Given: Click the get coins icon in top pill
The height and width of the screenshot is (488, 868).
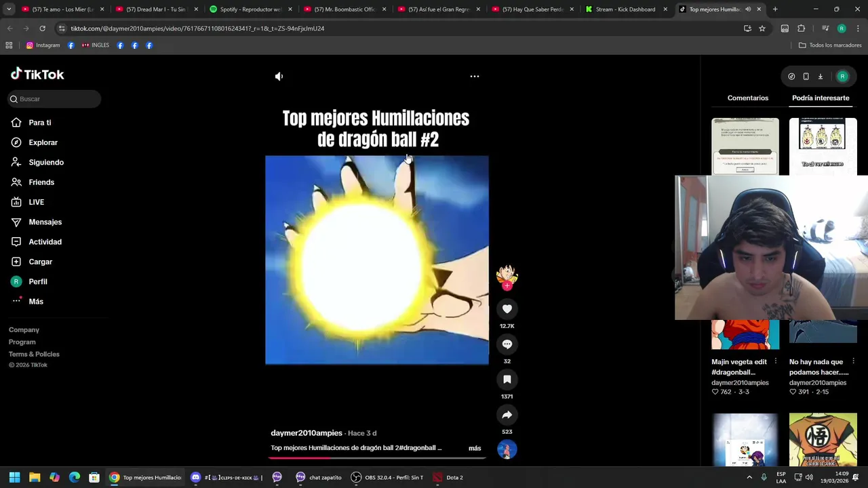Looking at the screenshot, I should 791,77.
